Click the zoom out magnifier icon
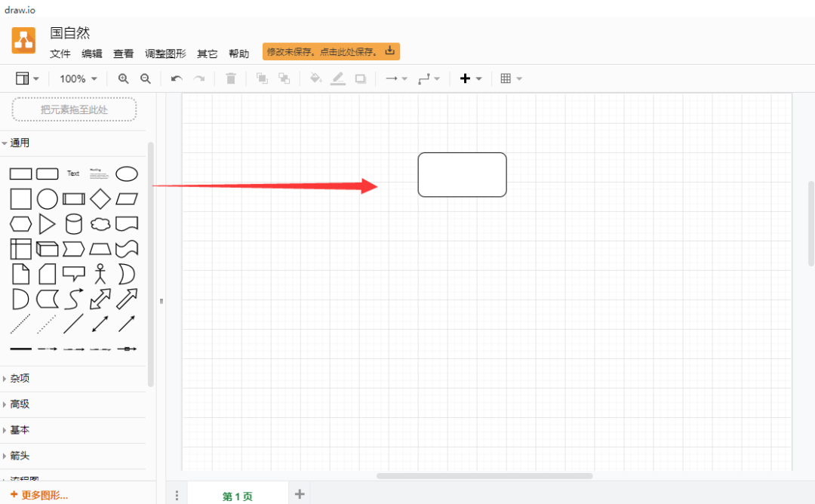The image size is (815, 504). click(x=146, y=78)
